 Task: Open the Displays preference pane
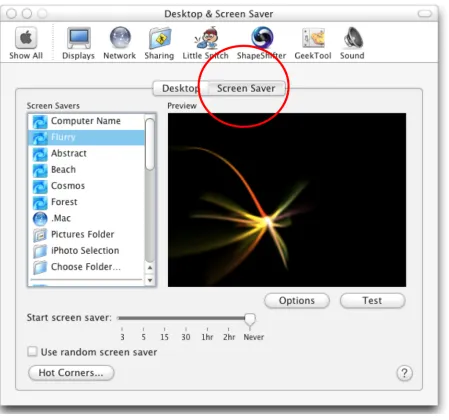tap(78, 44)
